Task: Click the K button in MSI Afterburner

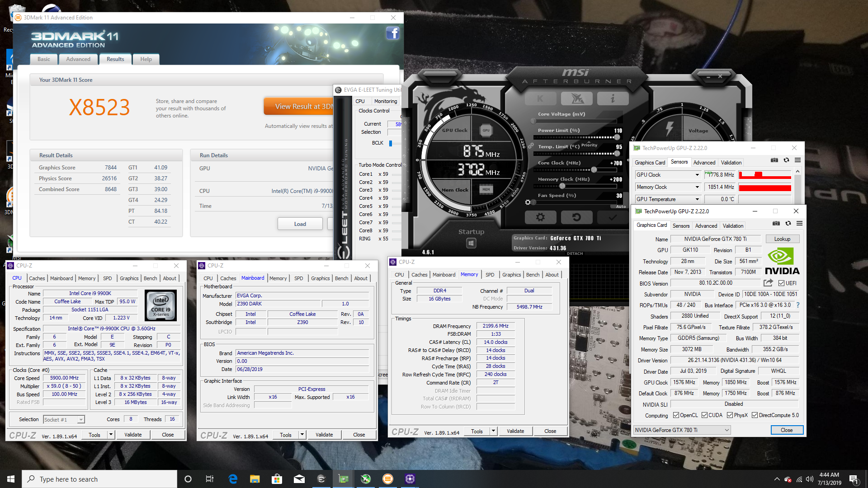Action: tap(540, 99)
